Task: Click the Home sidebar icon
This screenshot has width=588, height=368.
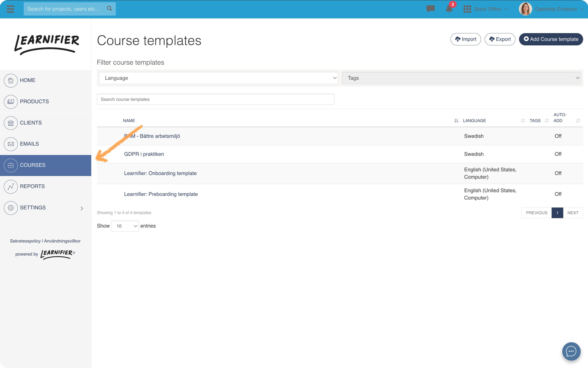Action: pos(11,81)
